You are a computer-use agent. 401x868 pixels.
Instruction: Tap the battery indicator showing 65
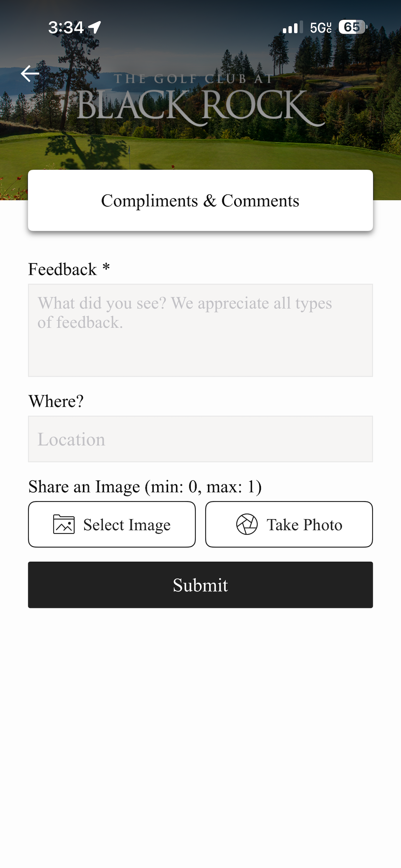[353, 27]
